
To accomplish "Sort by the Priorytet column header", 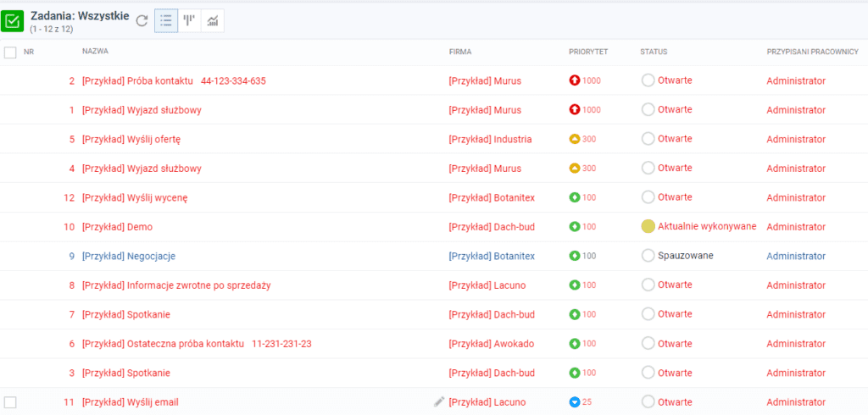I will [588, 53].
